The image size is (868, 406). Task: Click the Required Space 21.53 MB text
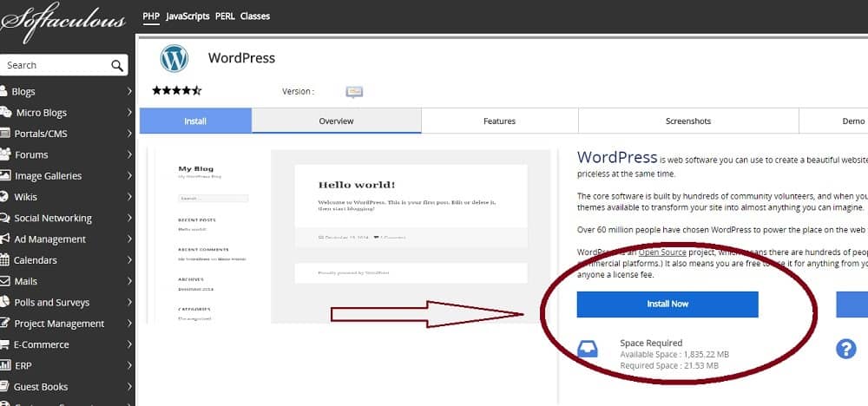[x=669, y=365]
